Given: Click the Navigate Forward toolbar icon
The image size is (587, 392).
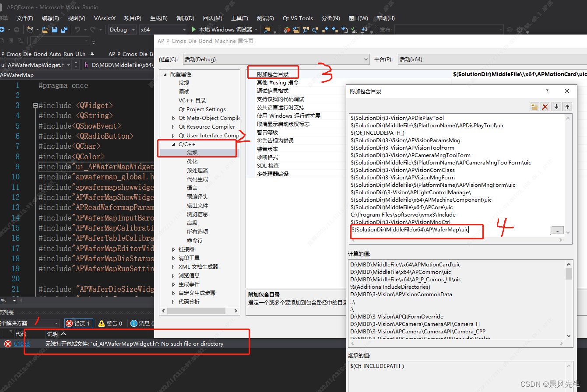Looking at the screenshot, I should [16, 30].
